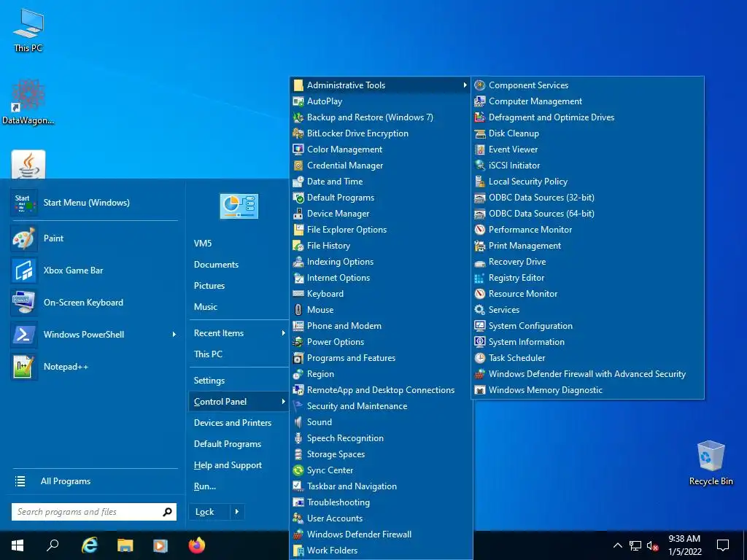The width and height of the screenshot is (747, 560).
Task: Launch Firefox from the taskbar
Action: pos(196,545)
